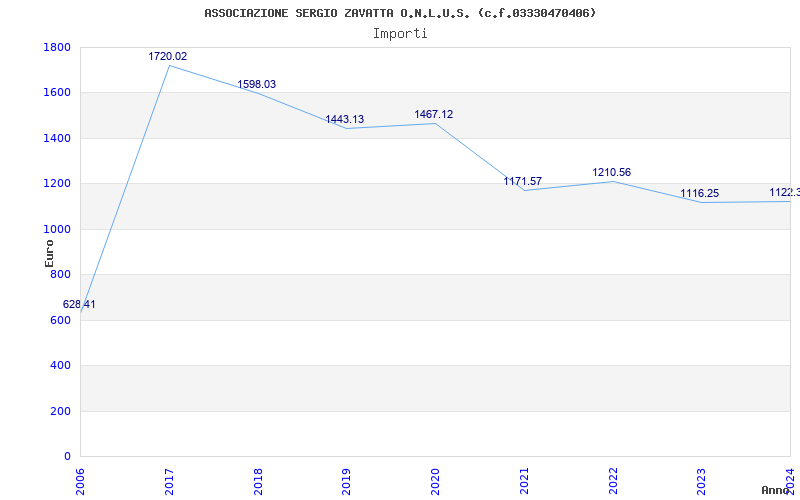Screen dimensions: 800x500
Task: Select the year label 2006 on the x-axis
Action: point(80,482)
